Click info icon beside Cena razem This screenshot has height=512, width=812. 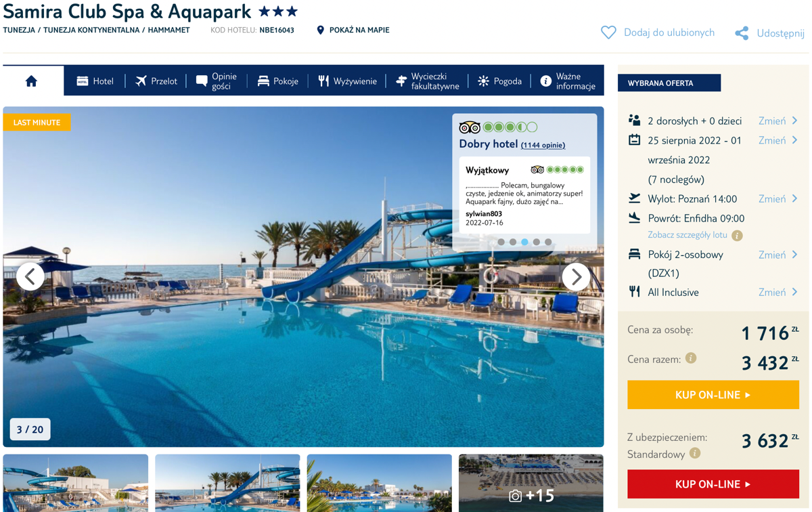[691, 358]
